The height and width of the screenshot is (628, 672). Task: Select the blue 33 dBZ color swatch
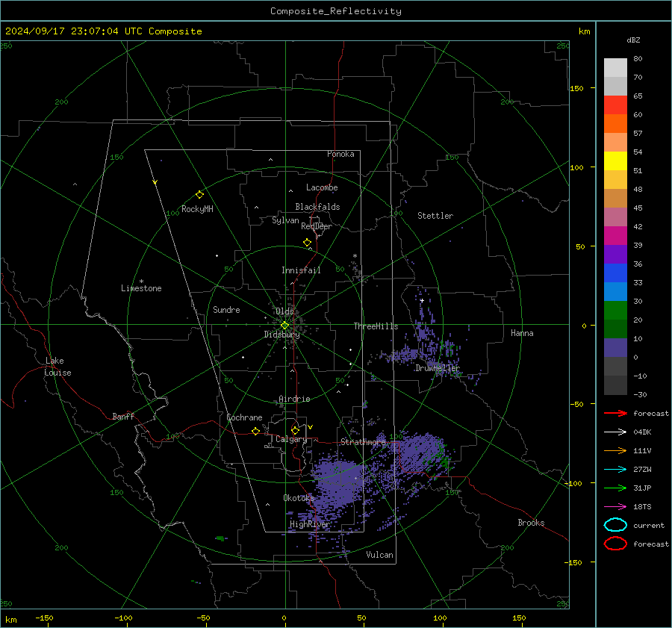pyautogui.click(x=615, y=273)
